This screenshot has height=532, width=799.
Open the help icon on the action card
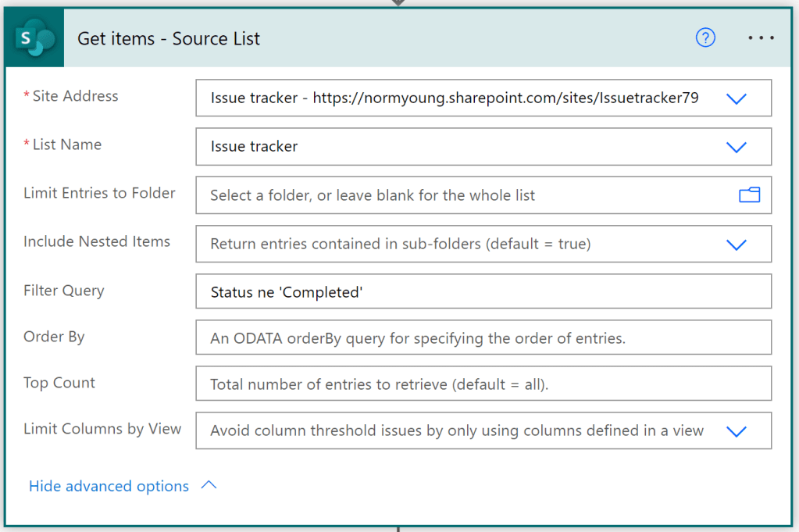(704, 37)
